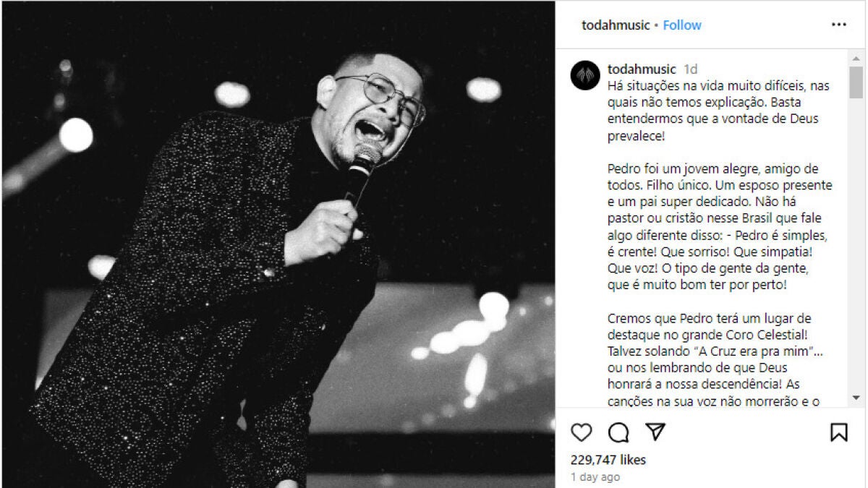Follow the todahmusic account
Image resolution: width=868 pixels, height=488 pixels.
(x=682, y=25)
